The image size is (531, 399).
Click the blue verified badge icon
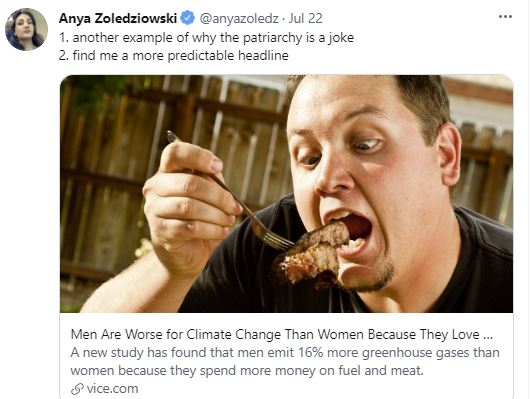tap(187, 18)
